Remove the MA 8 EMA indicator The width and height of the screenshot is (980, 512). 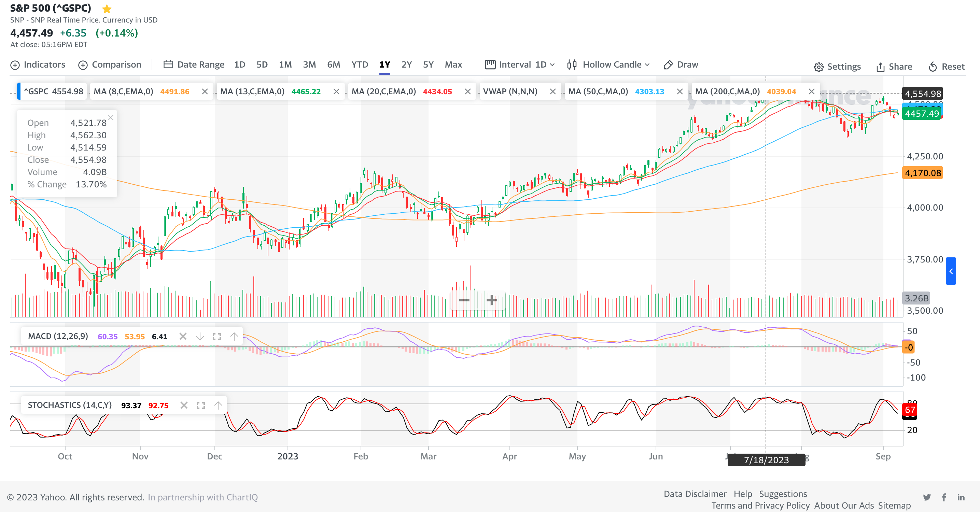pyautogui.click(x=205, y=92)
